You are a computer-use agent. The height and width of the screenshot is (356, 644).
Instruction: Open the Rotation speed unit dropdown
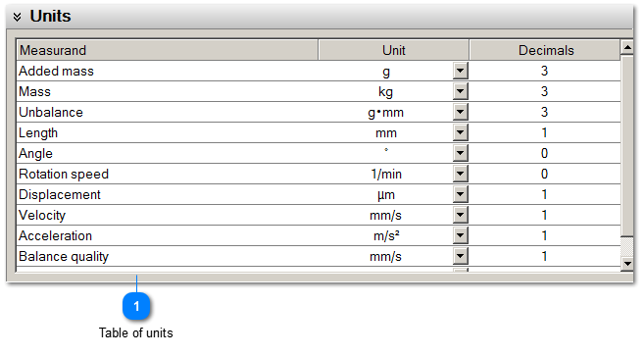(461, 174)
